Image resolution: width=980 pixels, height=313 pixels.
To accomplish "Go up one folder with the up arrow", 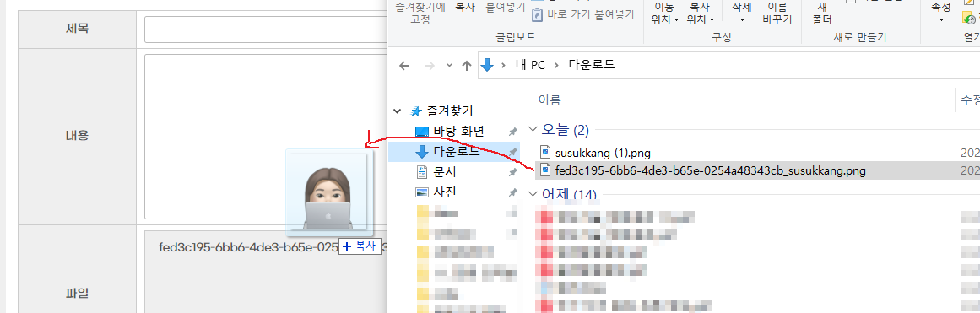I will pyautogui.click(x=466, y=65).
